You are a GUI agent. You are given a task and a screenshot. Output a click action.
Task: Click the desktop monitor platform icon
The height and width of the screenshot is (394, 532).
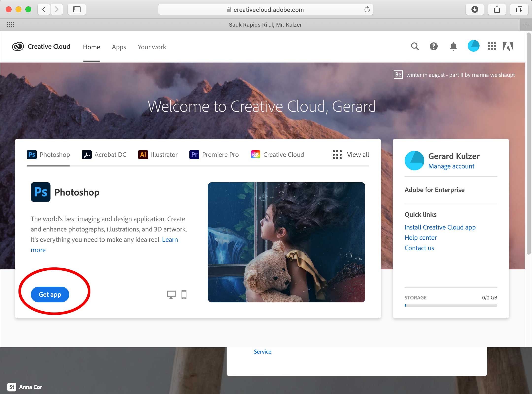click(x=171, y=295)
